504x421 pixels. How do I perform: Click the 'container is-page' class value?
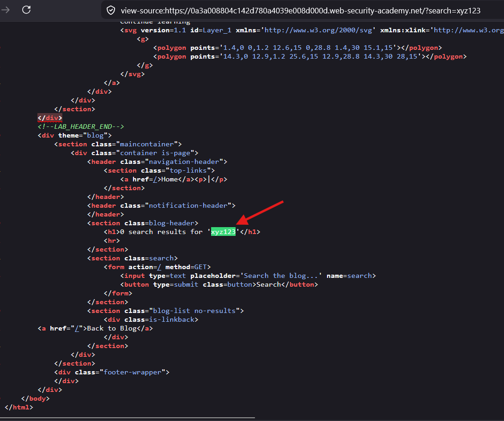tap(155, 153)
